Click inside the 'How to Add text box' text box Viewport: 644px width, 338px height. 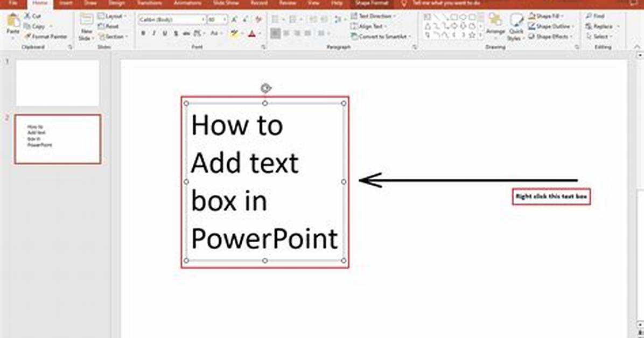pyautogui.click(x=265, y=182)
